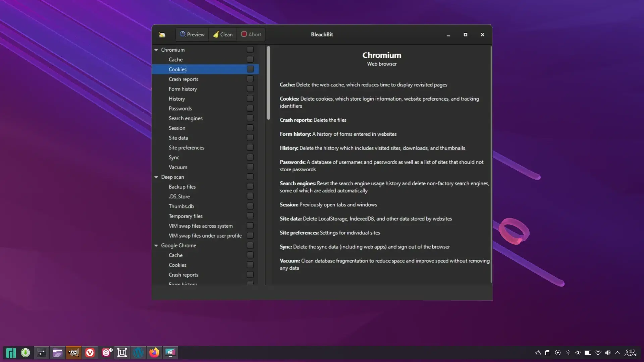Select the Form history item

183,89
